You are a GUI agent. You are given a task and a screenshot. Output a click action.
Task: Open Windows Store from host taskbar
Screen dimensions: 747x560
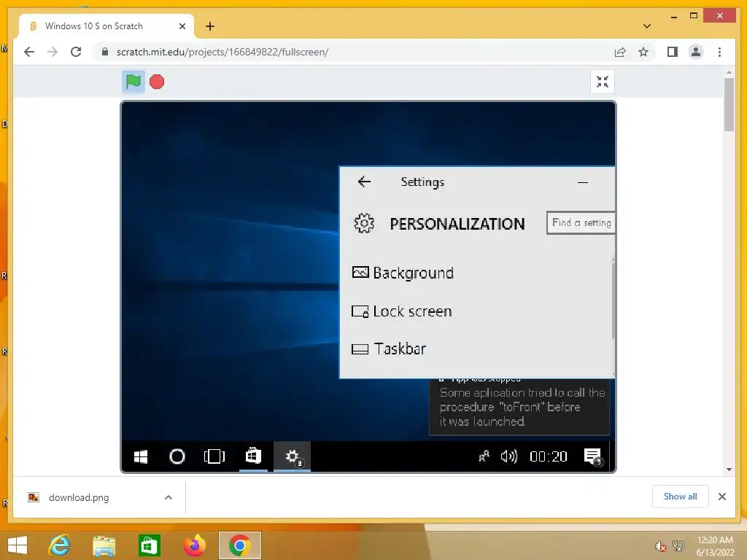(149, 545)
